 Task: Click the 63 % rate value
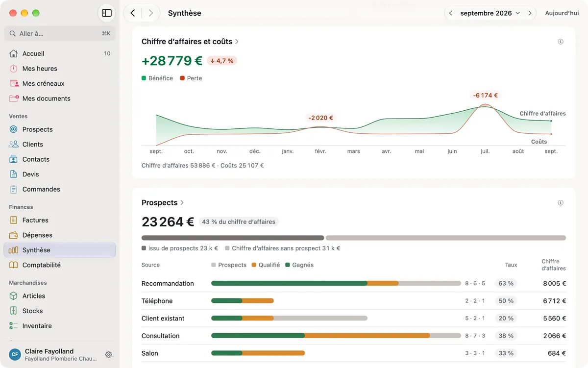506,284
